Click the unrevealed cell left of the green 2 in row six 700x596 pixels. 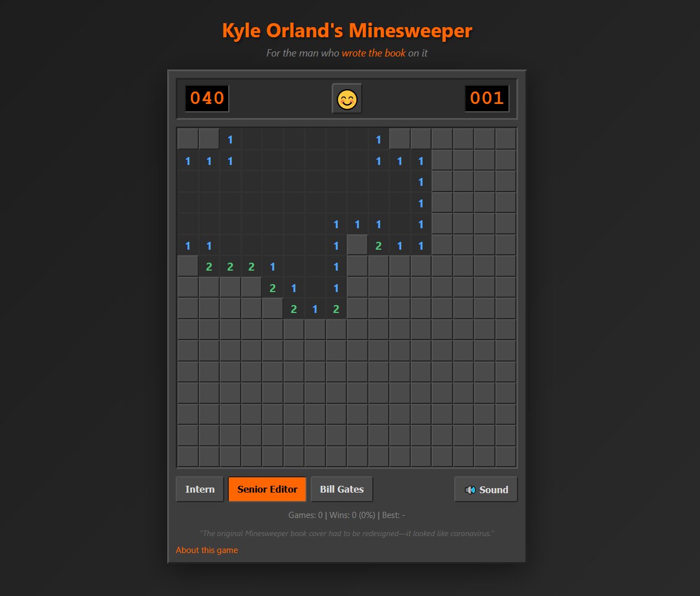(357, 245)
